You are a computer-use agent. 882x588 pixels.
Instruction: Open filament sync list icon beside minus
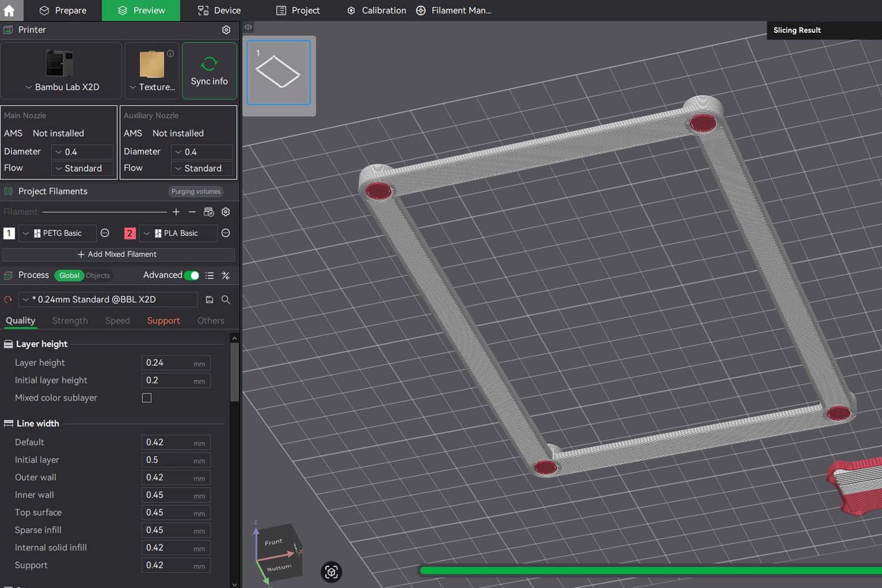(x=209, y=212)
